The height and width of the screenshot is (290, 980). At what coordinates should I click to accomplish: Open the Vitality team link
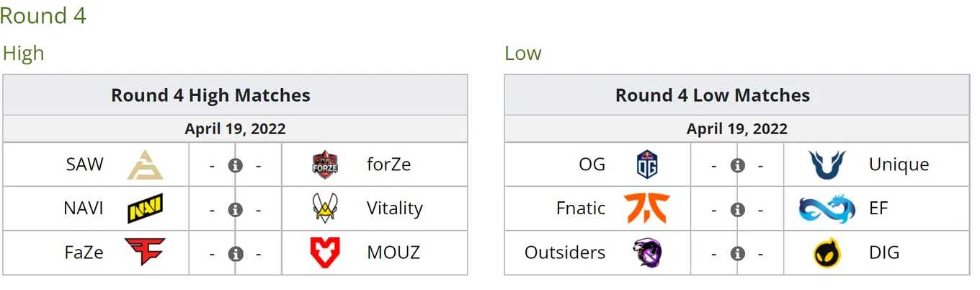click(x=395, y=208)
